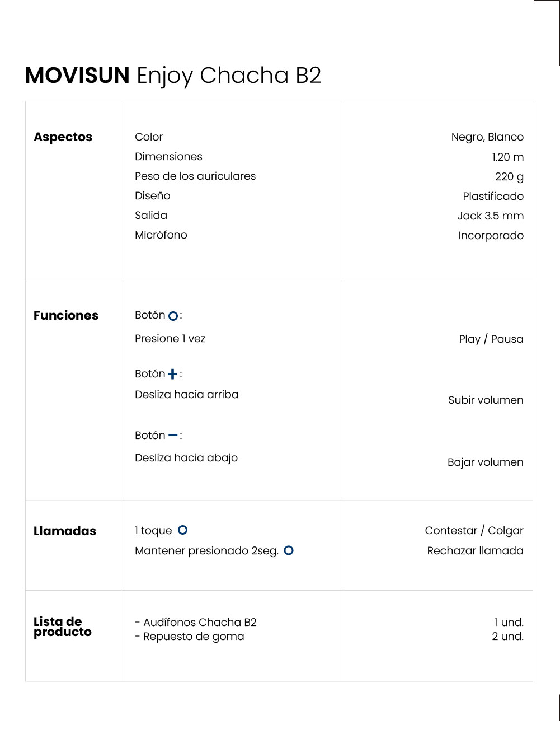Click the Negro, Blanco color value
The image size is (560, 729).
click(487, 137)
